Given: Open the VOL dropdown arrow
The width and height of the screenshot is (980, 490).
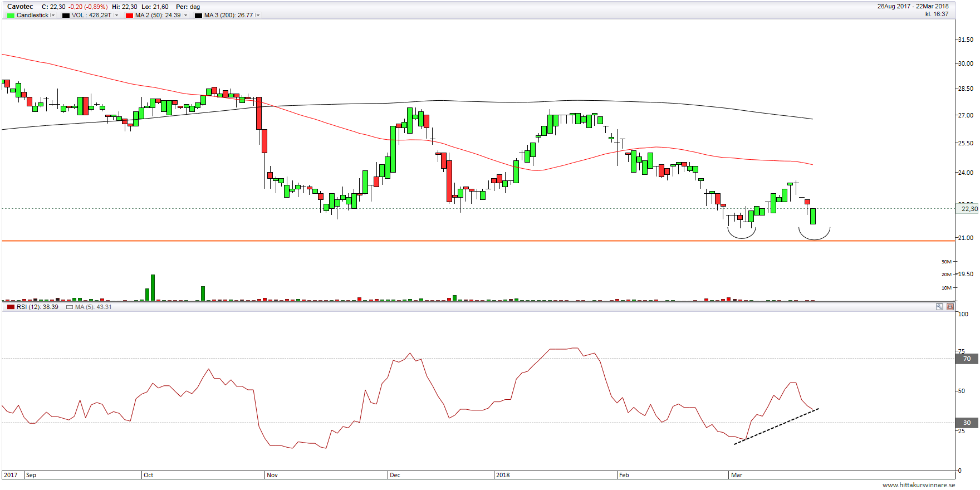Looking at the screenshot, I should (116, 16).
